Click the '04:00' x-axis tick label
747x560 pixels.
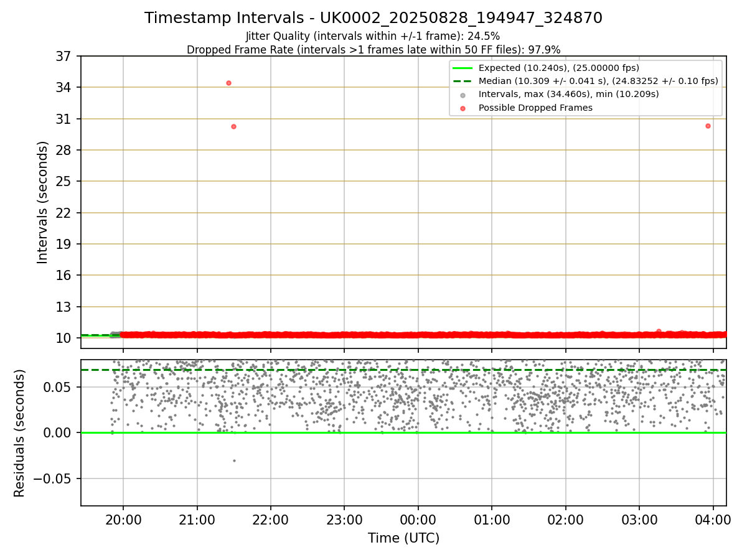click(713, 519)
